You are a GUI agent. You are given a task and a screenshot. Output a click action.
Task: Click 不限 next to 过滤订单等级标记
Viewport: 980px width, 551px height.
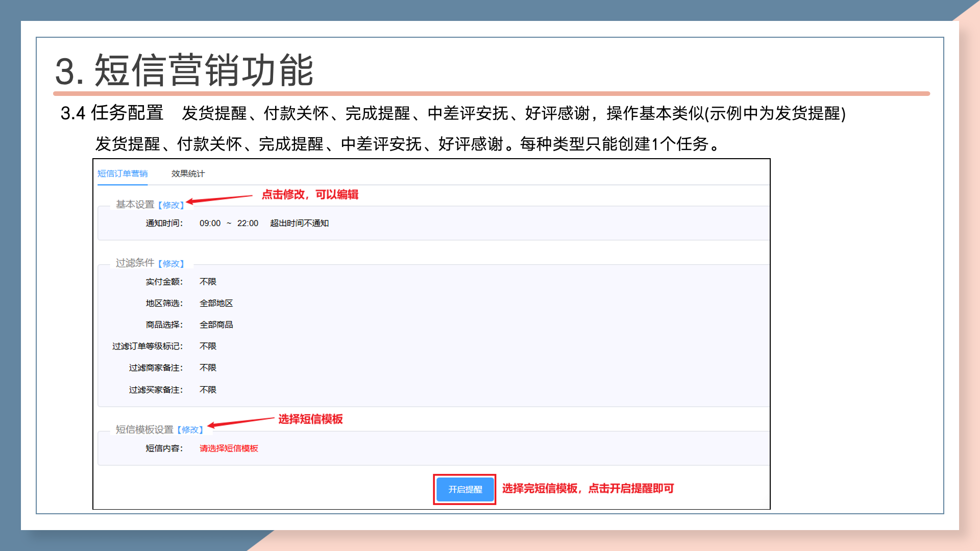208,346
